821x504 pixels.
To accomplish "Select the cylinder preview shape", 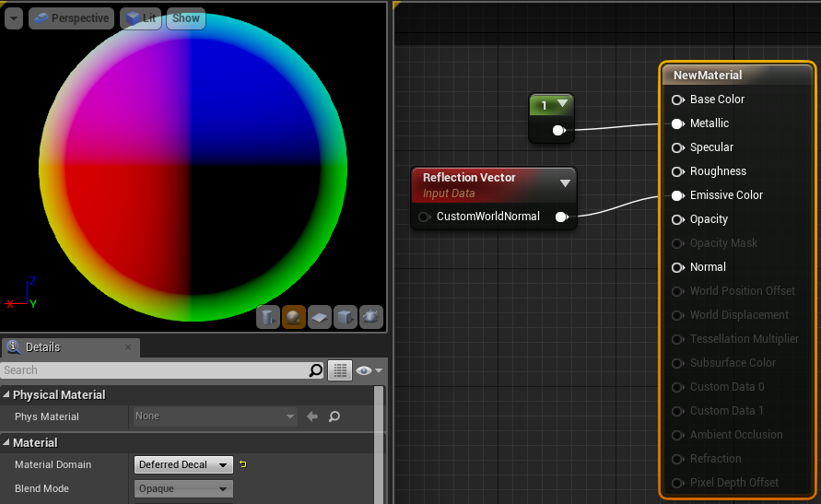I will [268, 318].
